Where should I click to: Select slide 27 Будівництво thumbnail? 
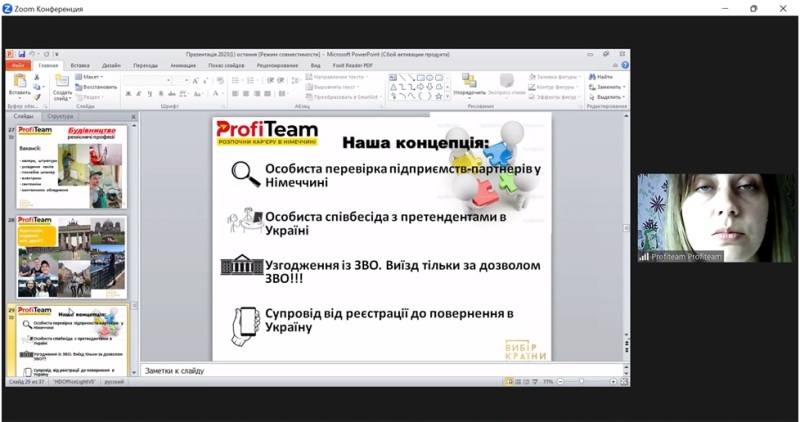[x=71, y=167]
